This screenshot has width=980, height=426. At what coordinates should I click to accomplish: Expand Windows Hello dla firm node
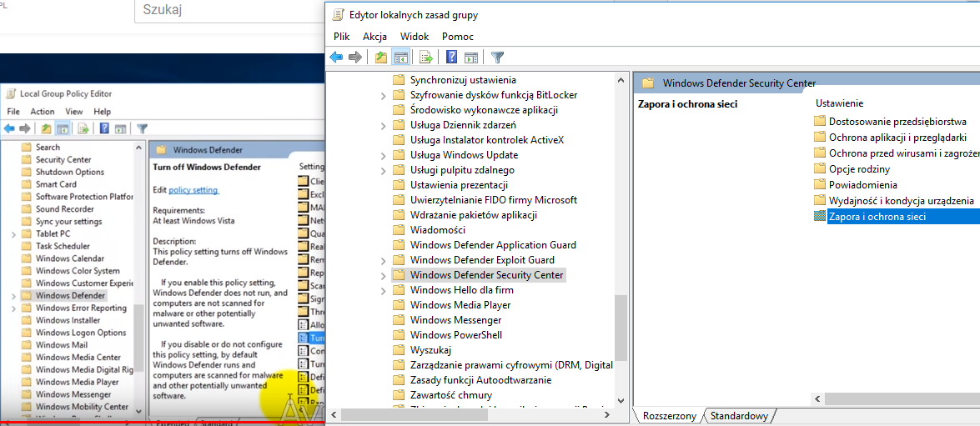pos(383,290)
